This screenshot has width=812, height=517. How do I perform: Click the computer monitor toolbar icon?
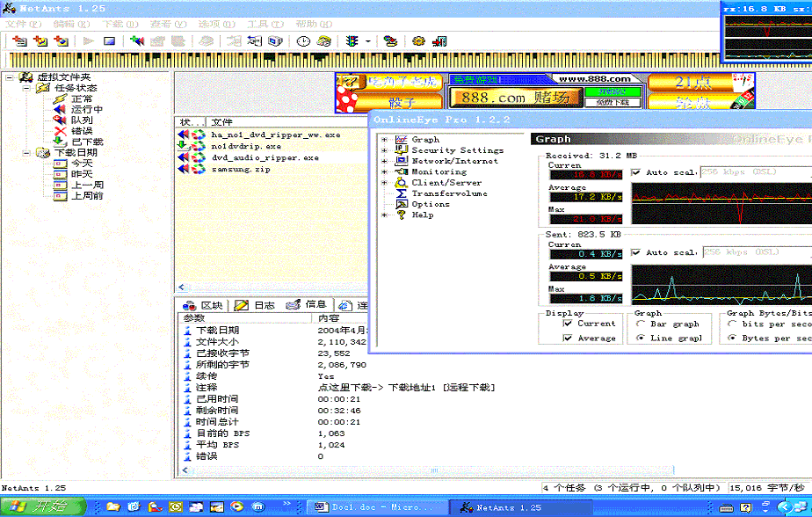(275, 41)
